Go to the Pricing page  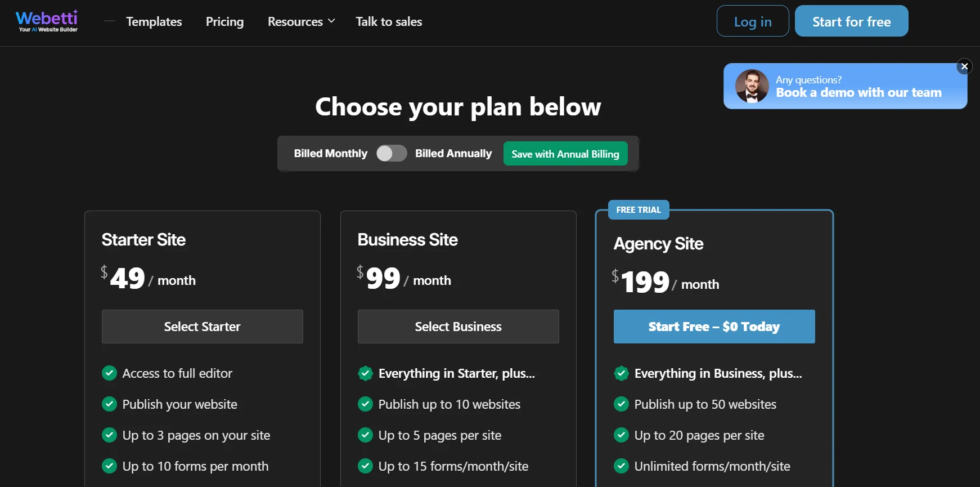click(224, 21)
